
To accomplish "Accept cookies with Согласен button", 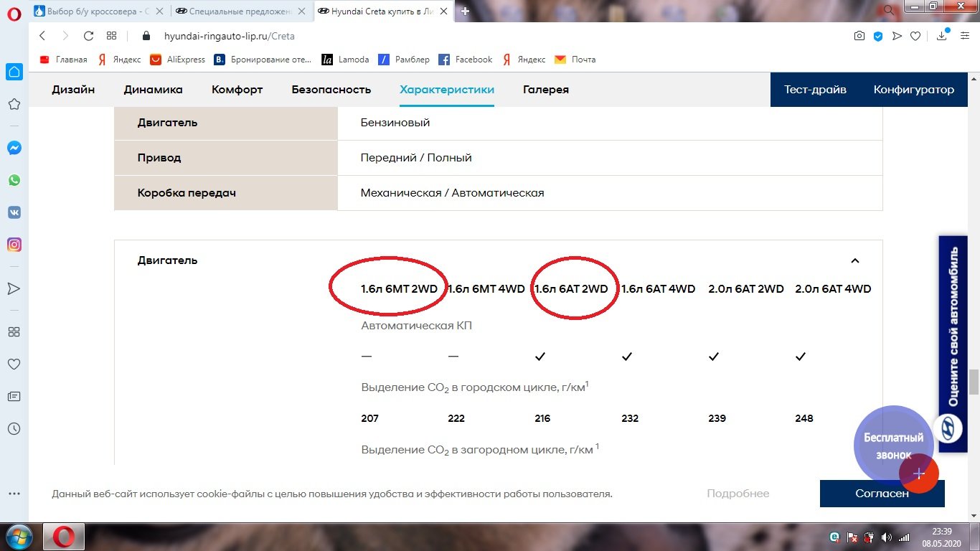I will tap(882, 494).
